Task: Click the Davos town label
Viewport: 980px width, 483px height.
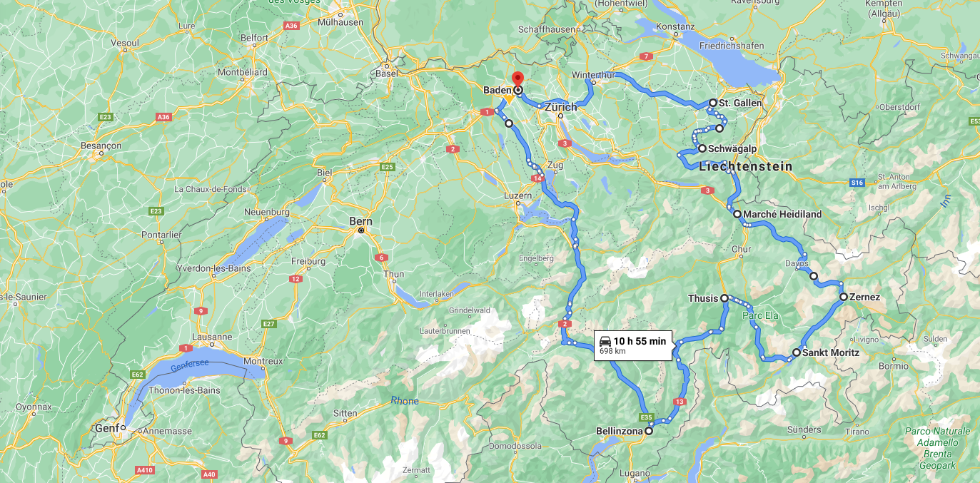Action: 797,263
